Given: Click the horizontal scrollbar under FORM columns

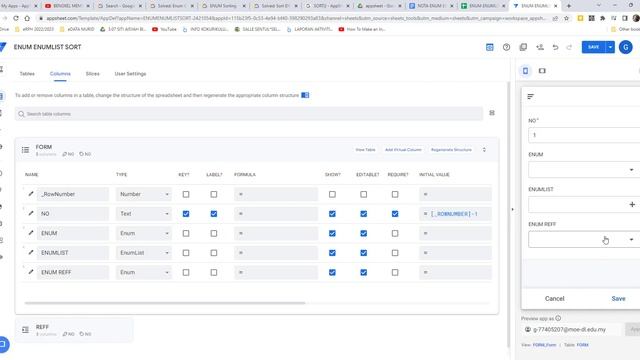Looking at the screenshot, I should (x=164, y=303).
